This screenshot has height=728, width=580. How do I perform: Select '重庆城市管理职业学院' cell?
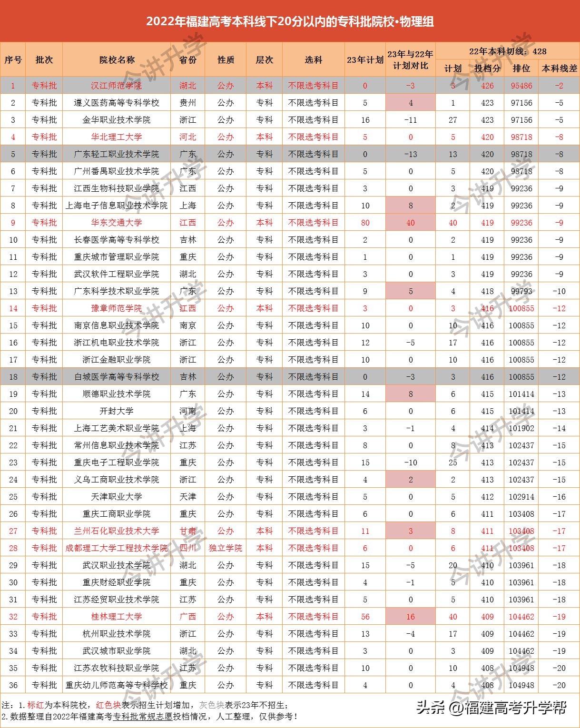tap(117, 257)
